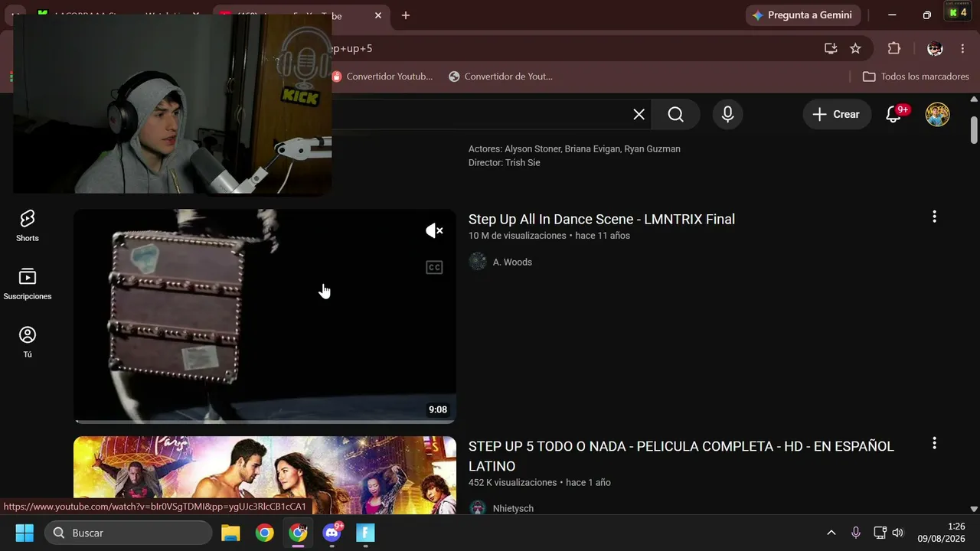Open the network tray icon
980x551 pixels.
point(880,533)
